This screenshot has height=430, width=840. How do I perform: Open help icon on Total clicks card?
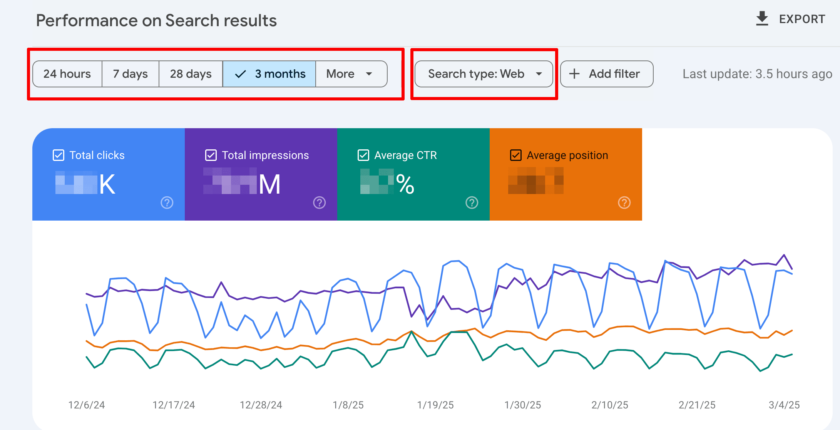click(x=167, y=202)
